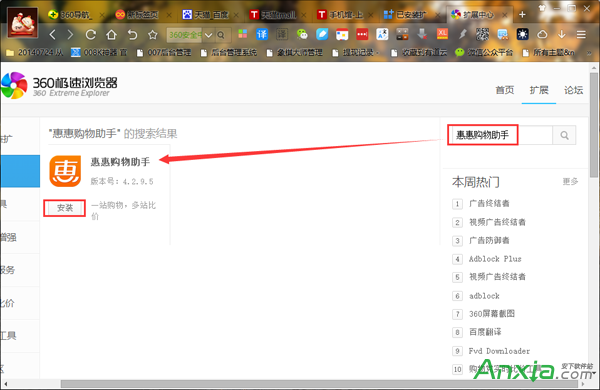600x390 pixels.
Task: Go forward with the forward arrow
Action: (70, 35)
